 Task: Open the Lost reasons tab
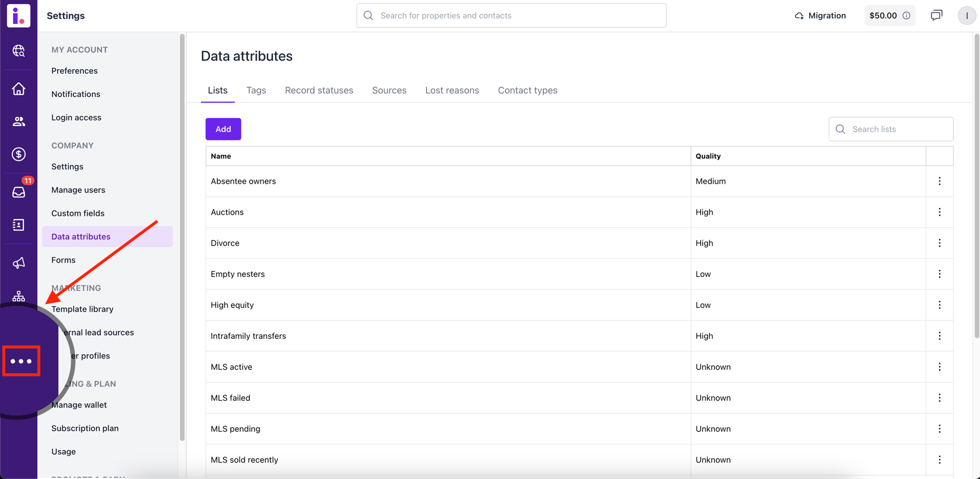[452, 90]
